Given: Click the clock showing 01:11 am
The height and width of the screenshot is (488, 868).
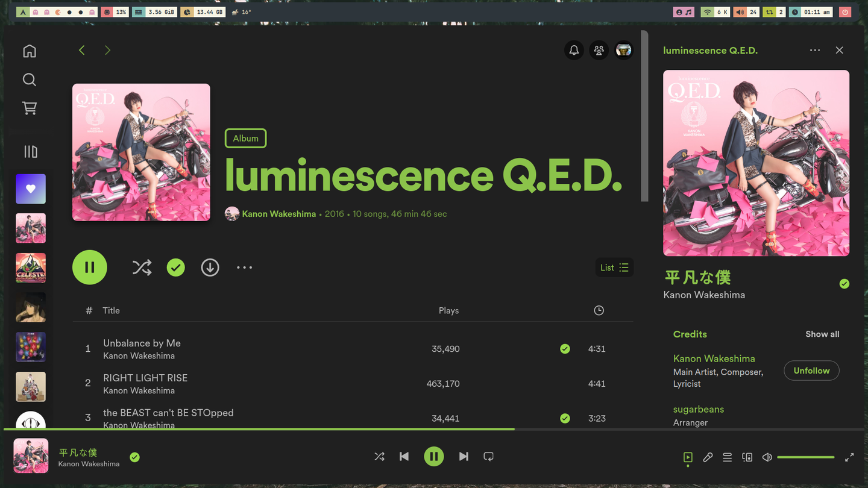Looking at the screenshot, I should [x=811, y=12].
